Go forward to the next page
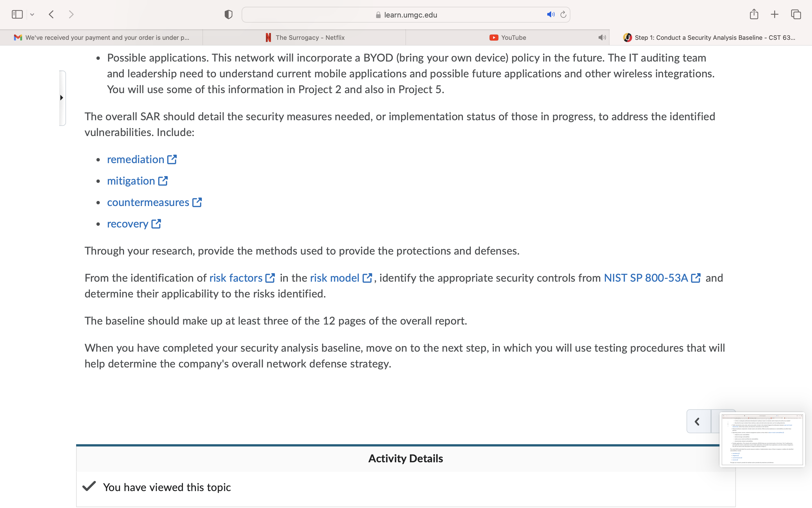 [x=71, y=14]
